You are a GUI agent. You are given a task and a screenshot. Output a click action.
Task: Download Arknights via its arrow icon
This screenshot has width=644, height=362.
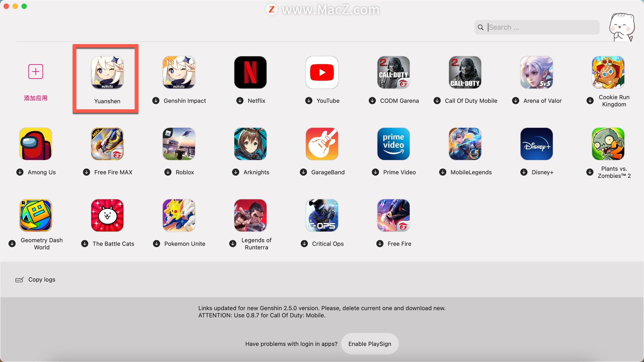[x=236, y=172]
